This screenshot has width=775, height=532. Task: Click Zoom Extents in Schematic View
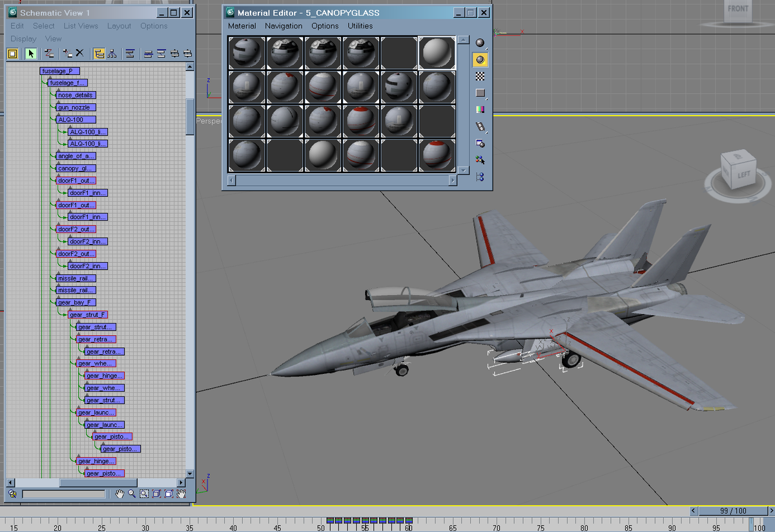point(156,494)
